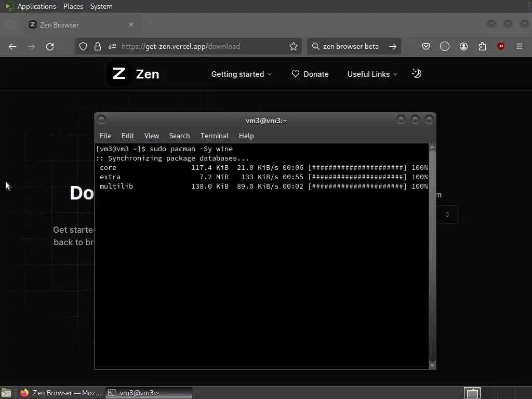Click the browser forward arrow button
The width and height of the screenshot is (532, 399).
pos(31,46)
